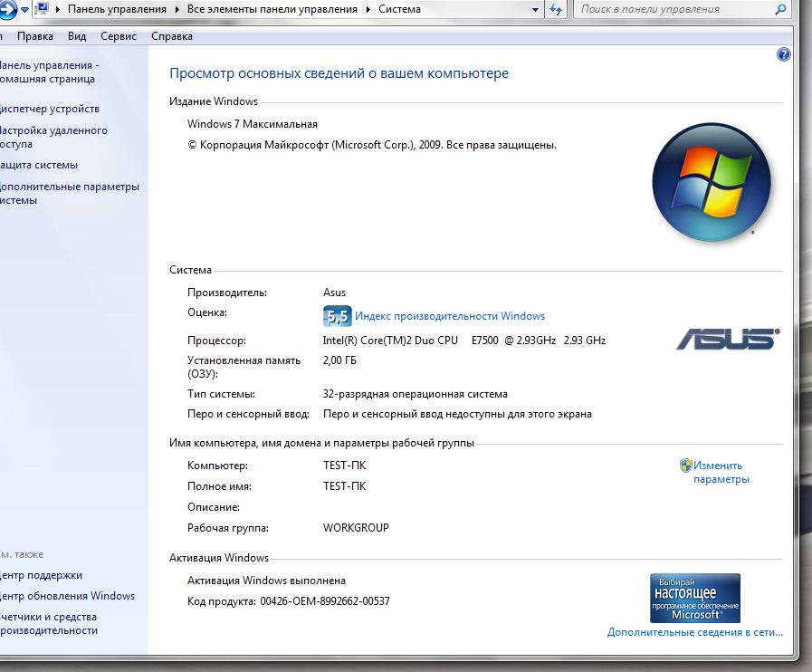Click the product code 00426-OEM-8992662-00537

325,601
